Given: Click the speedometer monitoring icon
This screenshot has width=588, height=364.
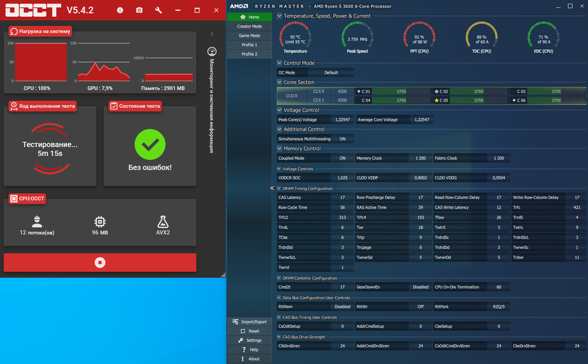Looking at the screenshot, I should [x=212, y=52].
